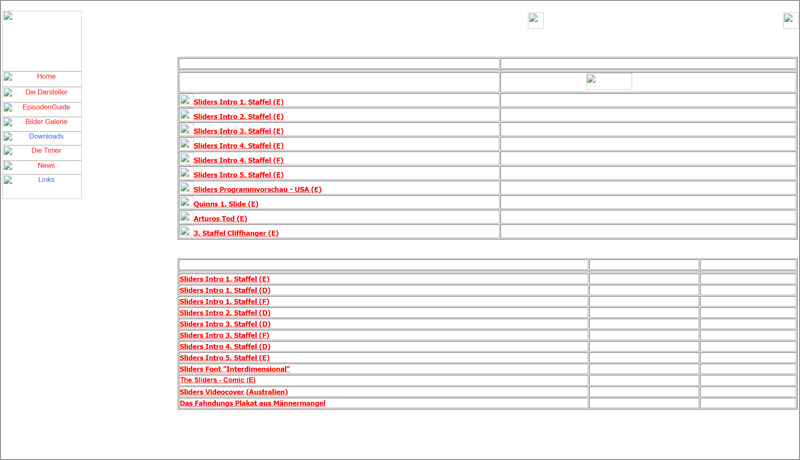
Task: Open Sliders Intro 2. Staffel (D) link
Action: pyautogui.click(x=225, y=313)
